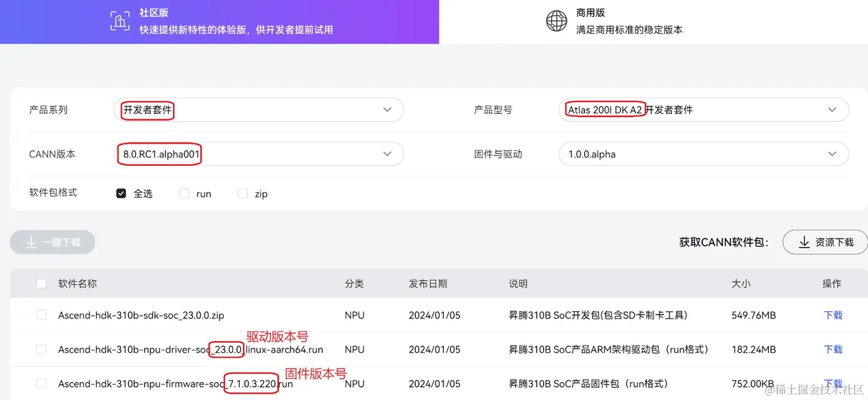
Task: Uncheck the 全选 checkbox
Action: tap(121, 193)
